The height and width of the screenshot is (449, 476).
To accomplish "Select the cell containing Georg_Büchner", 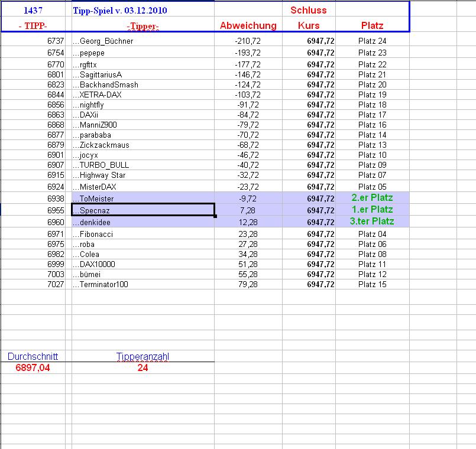I will 143,41.
